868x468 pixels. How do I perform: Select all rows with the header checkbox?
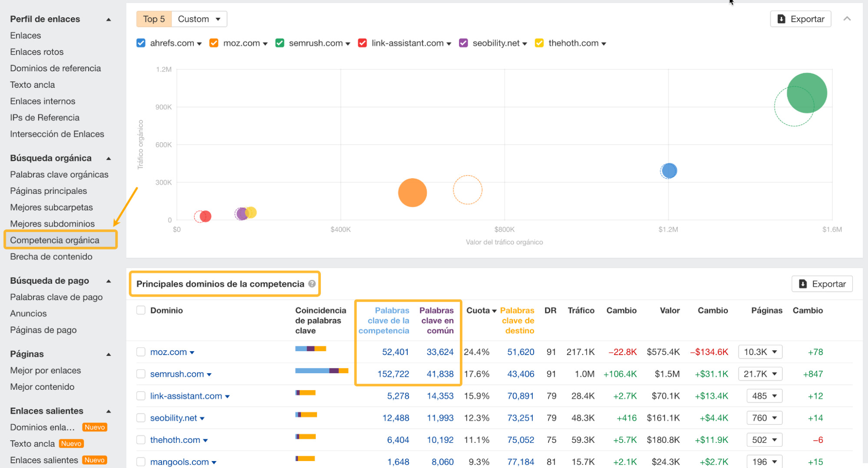[x=141, y=310]
